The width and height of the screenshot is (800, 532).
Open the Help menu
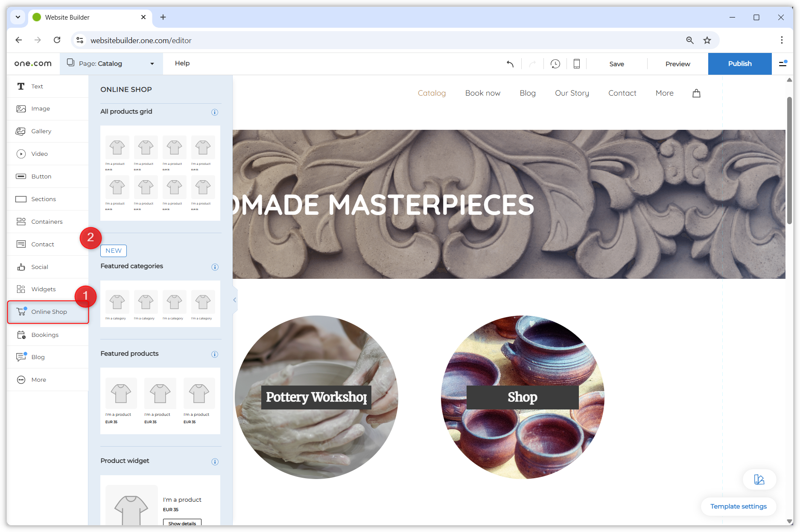pyautogui.click(x=182, y=63)
